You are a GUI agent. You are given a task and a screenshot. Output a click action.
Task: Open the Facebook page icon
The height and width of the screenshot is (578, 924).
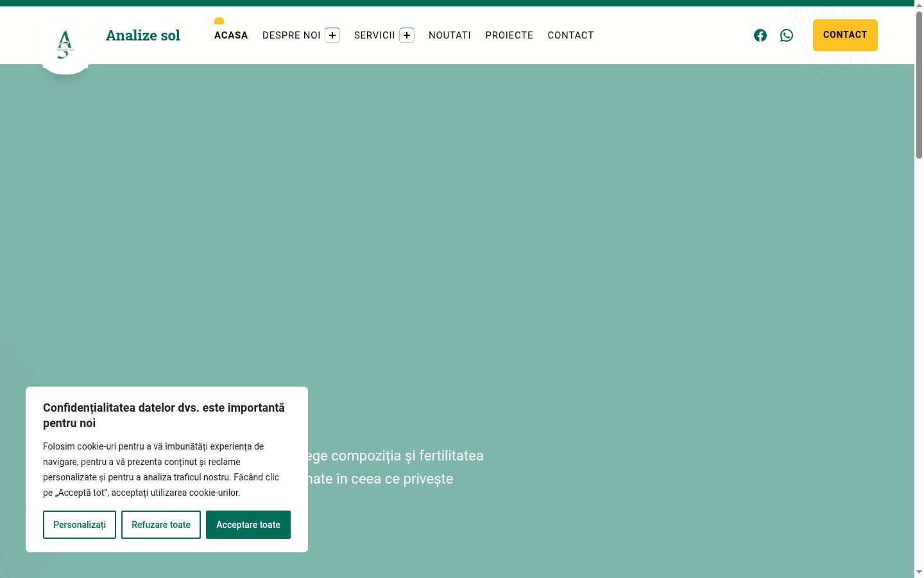[760, 35]
